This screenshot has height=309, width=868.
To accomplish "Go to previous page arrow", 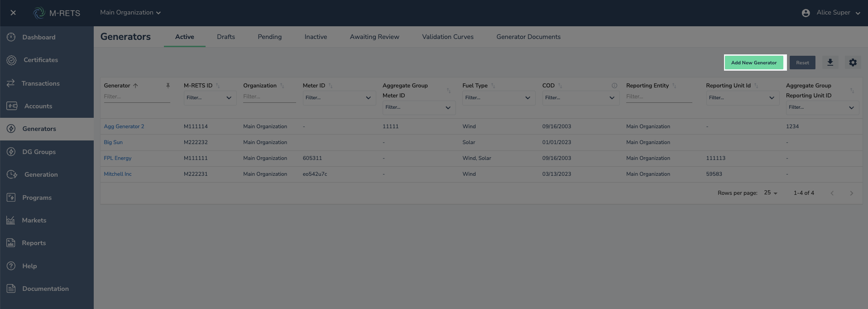I will pos(832,193).
